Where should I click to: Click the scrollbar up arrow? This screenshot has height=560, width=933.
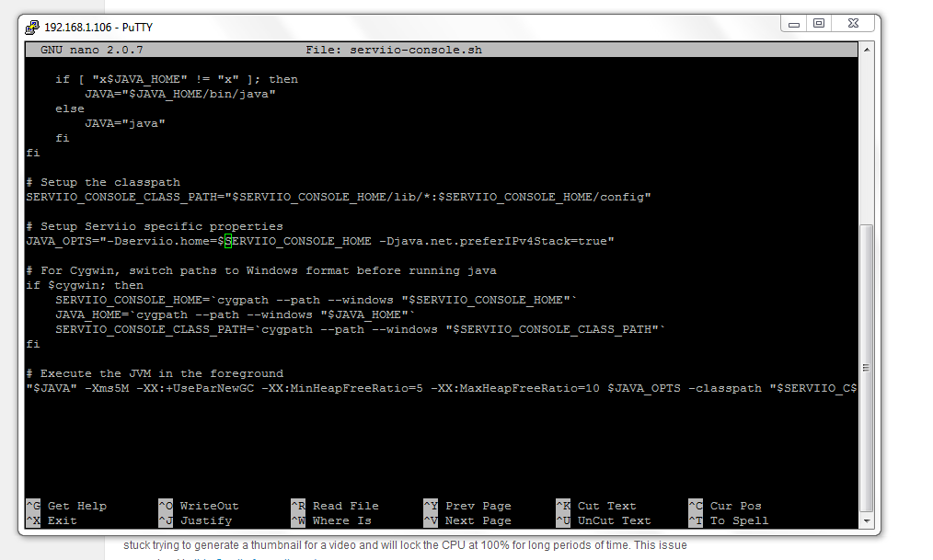click(866, 49)
